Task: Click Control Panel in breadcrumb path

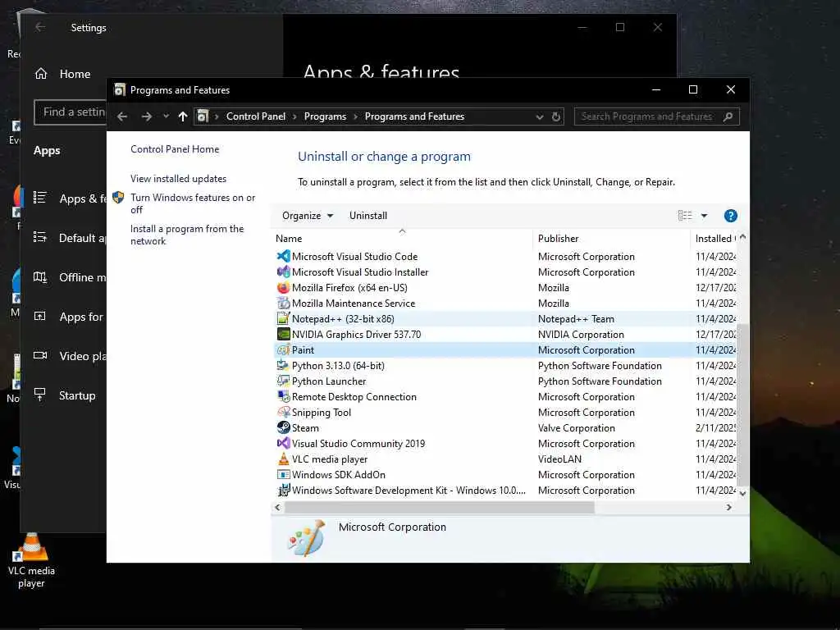Action: [256, 116]
